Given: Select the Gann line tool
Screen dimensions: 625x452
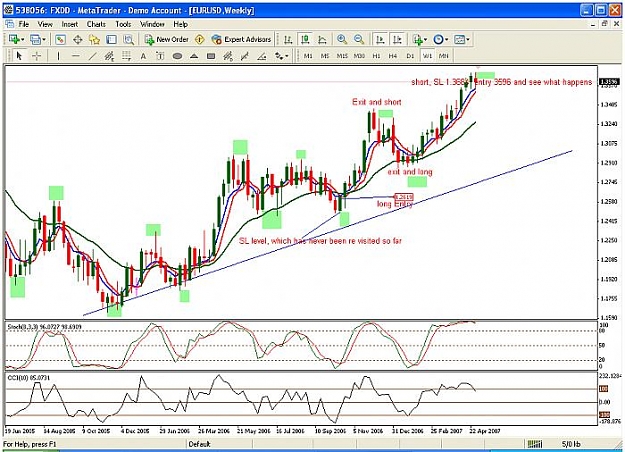Looking at the screenshot, I should click(245, 56).
